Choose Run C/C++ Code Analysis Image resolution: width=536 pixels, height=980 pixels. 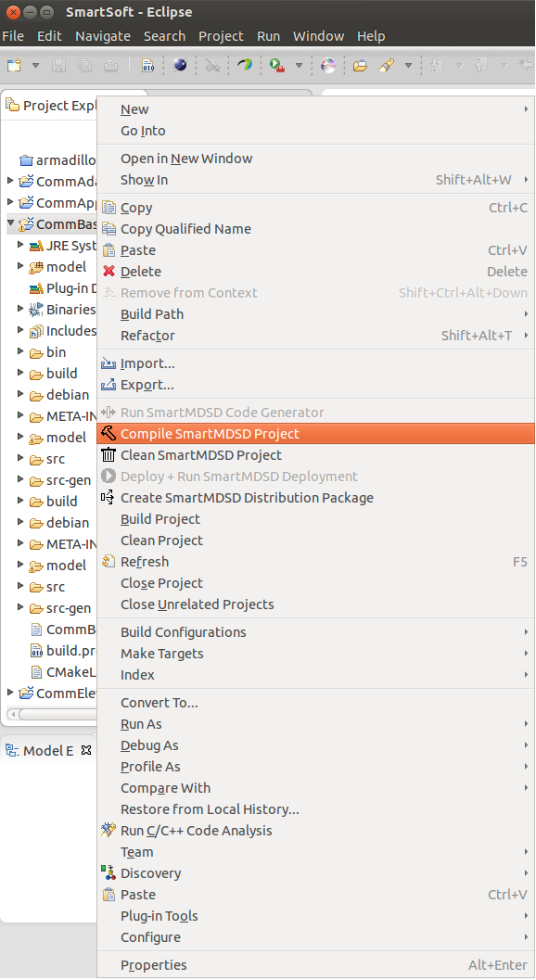pos(316,830)
